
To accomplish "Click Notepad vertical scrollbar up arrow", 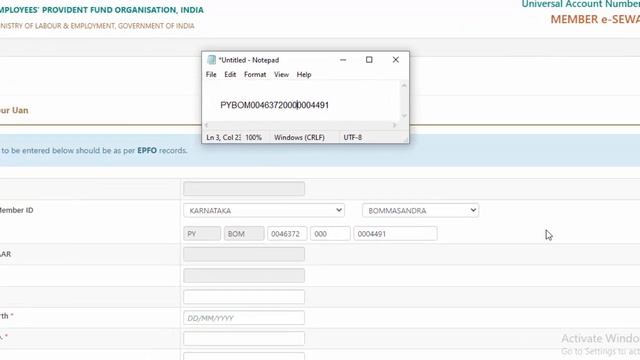I will coord(404,85).
